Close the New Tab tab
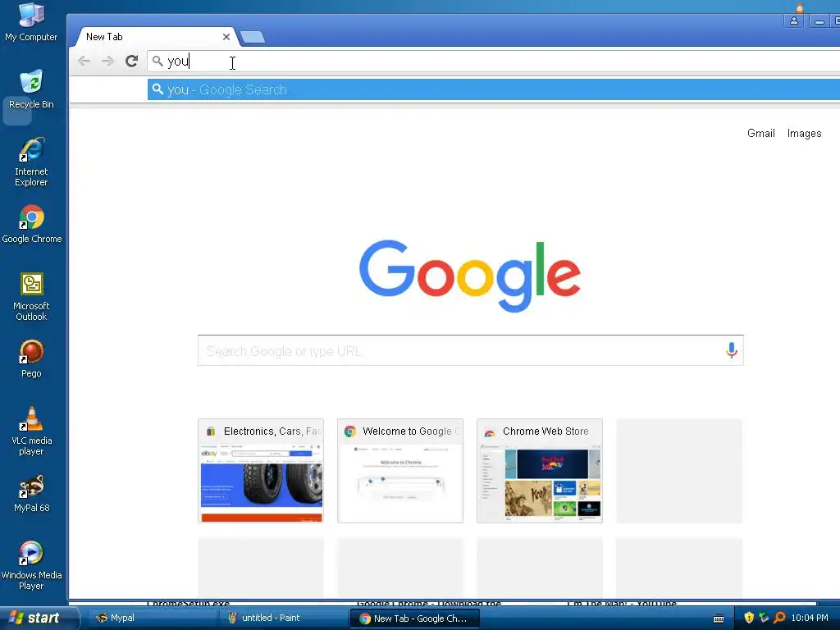 (x=226, y=37)
